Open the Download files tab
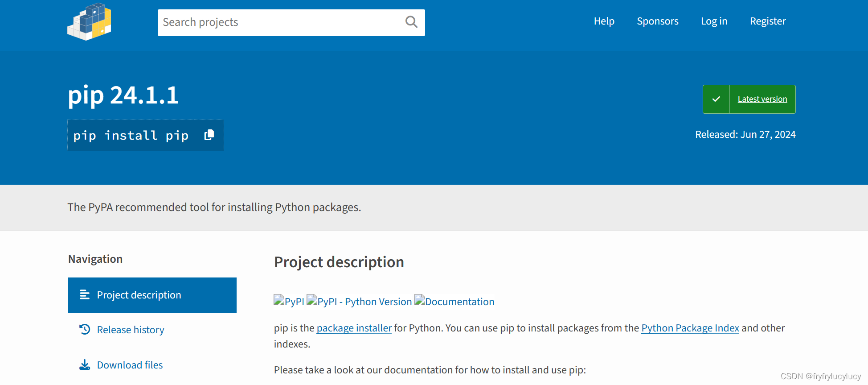This screenshot has width=868, height=385. pyautogui.click(x=130, y=365)
